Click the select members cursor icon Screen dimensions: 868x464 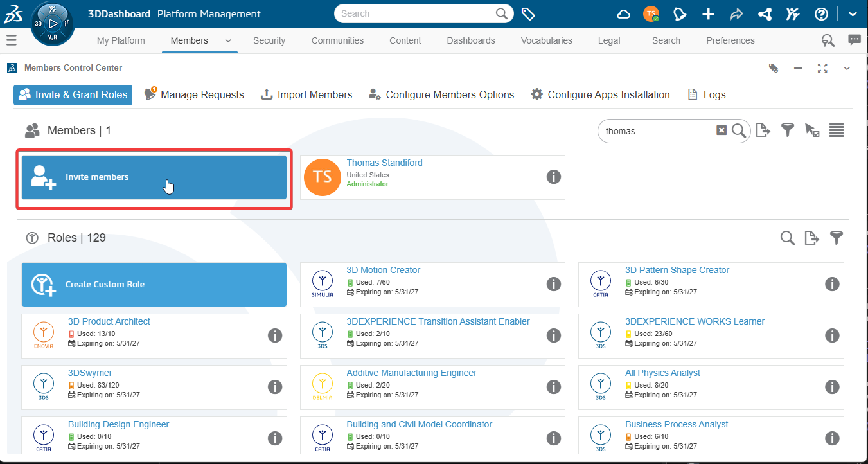click(812, 130)
